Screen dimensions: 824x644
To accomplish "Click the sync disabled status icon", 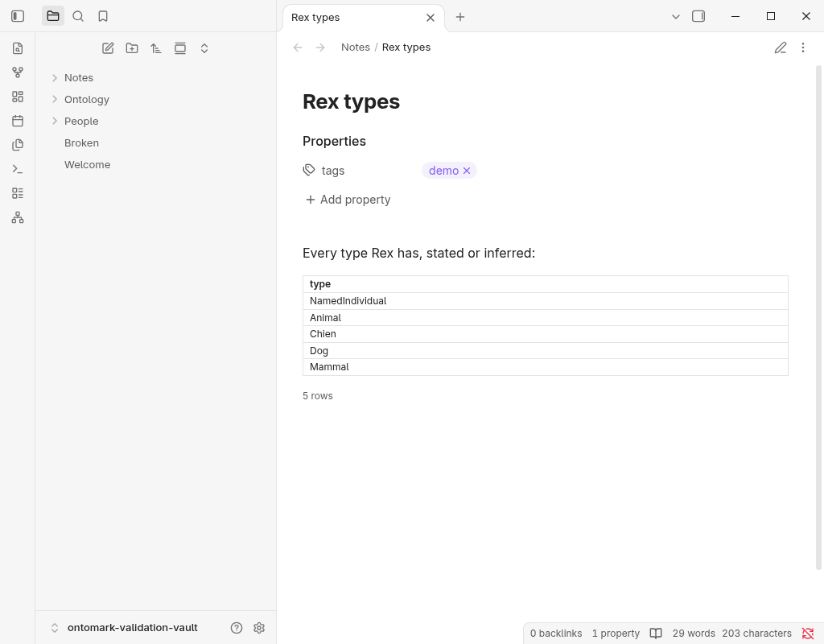I will 808,634.
